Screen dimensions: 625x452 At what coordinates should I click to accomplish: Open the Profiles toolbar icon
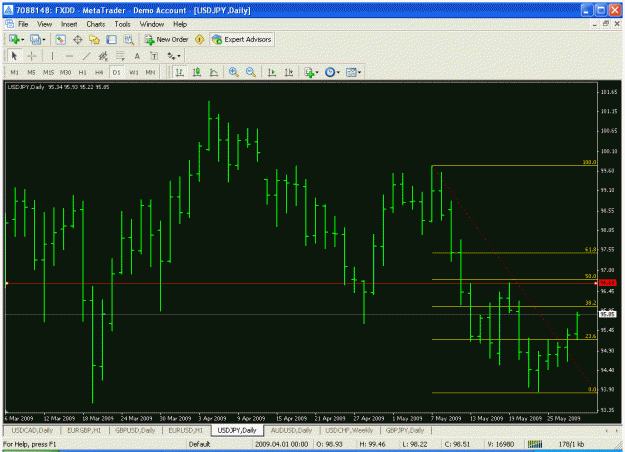[x=35, y=39]
